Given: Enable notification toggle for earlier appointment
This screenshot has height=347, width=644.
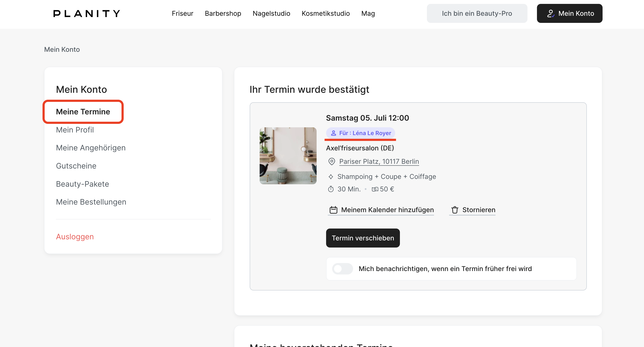Looking at the screenshot, I should (x=342, y=269).
